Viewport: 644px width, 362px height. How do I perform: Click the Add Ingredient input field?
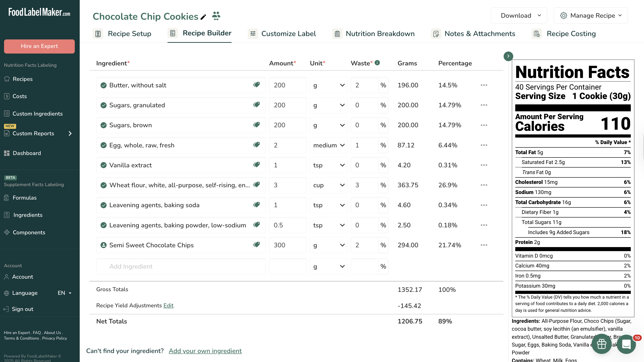click(181, 266)
